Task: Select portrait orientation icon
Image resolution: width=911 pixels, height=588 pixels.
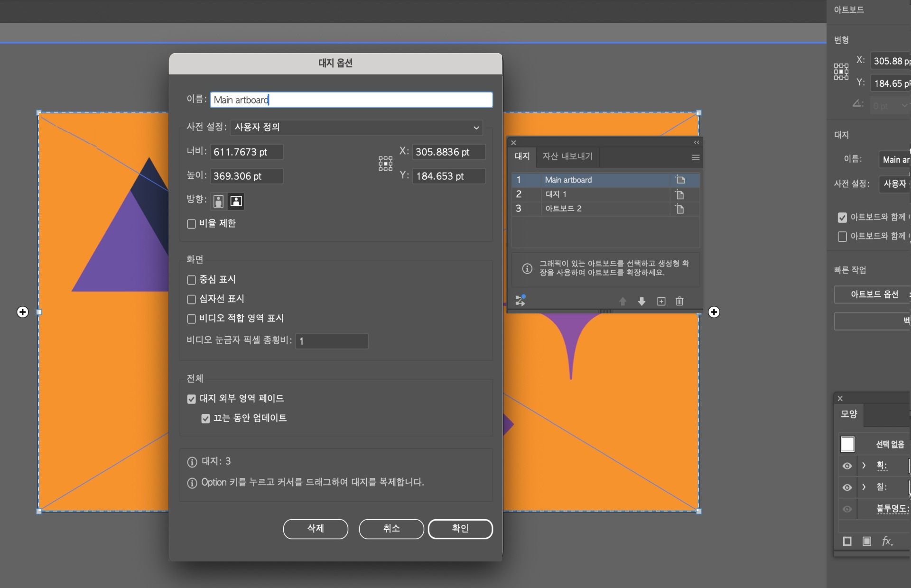Action: pyautogui.click(x=218, y=201)
